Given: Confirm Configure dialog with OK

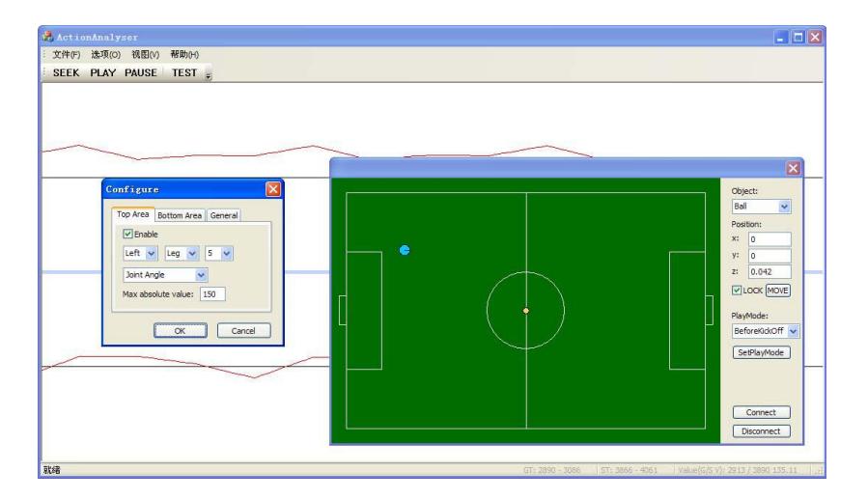Looking at the screenshot, I should [181, 331].
